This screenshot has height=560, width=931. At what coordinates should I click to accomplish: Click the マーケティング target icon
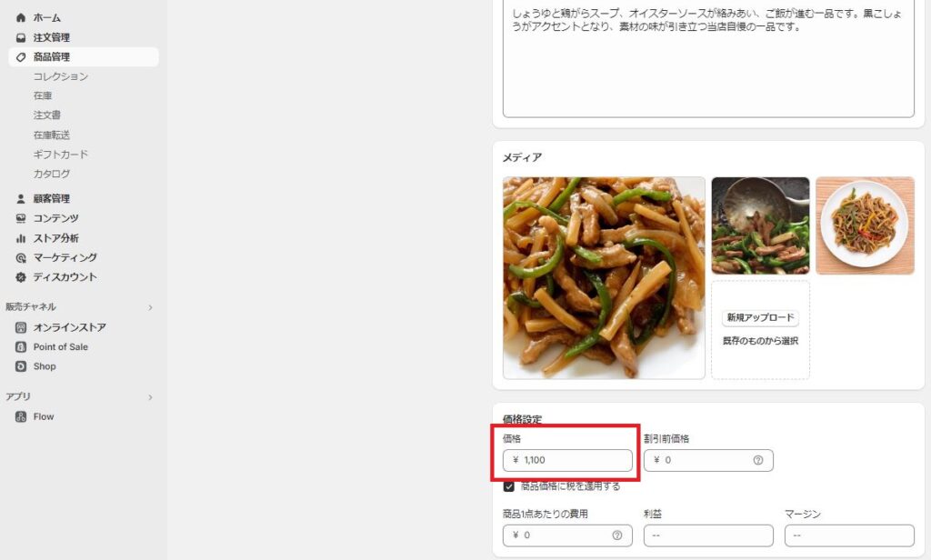pos(21,258)
